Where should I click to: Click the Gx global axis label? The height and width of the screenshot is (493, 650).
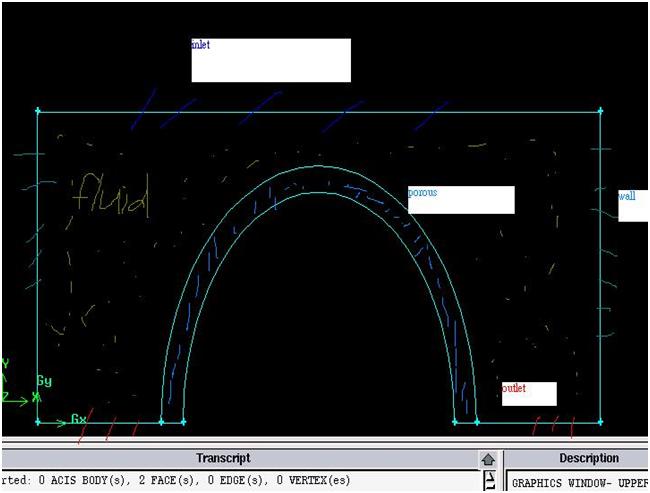point(78,418)
